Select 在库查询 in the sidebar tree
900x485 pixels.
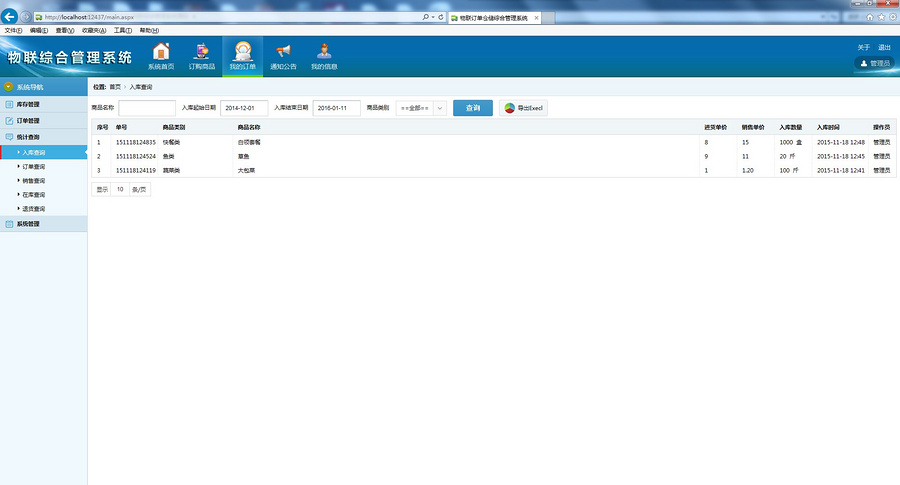coord(33,195)
